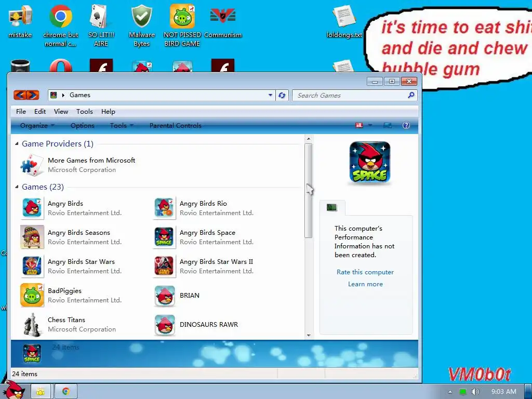Select the BRIAN game icon
532x399 pixels.
point(165,296)
